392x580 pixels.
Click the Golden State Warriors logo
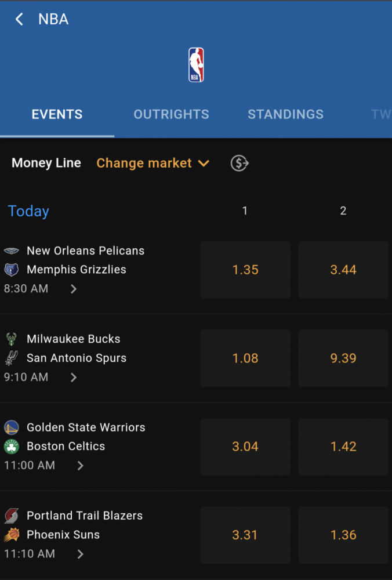(12, 427)
